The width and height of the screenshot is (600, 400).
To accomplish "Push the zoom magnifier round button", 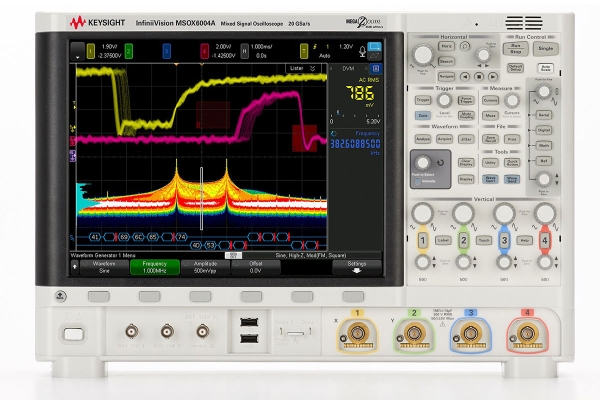I will (x=465, y=46).
